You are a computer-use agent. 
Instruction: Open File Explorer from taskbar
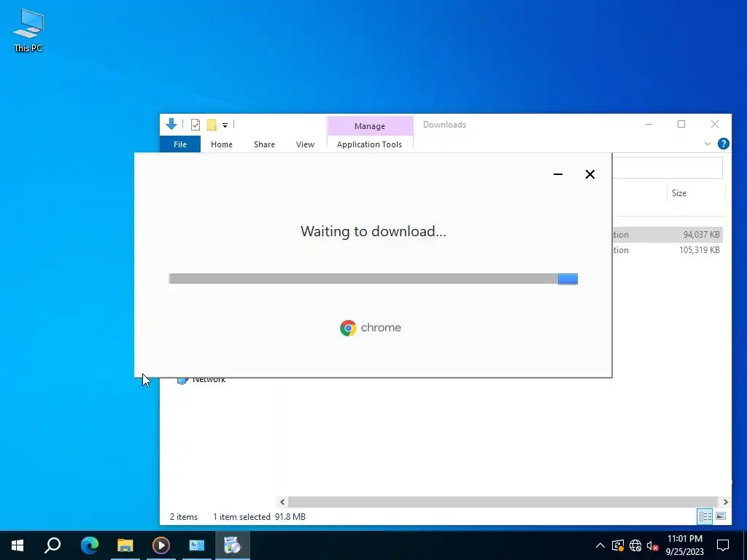coord(125,545)
